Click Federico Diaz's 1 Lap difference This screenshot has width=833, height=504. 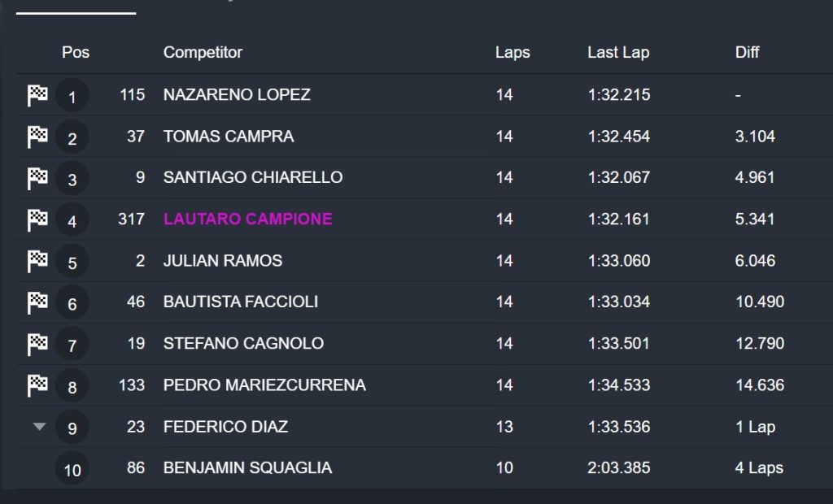point(755,426)
